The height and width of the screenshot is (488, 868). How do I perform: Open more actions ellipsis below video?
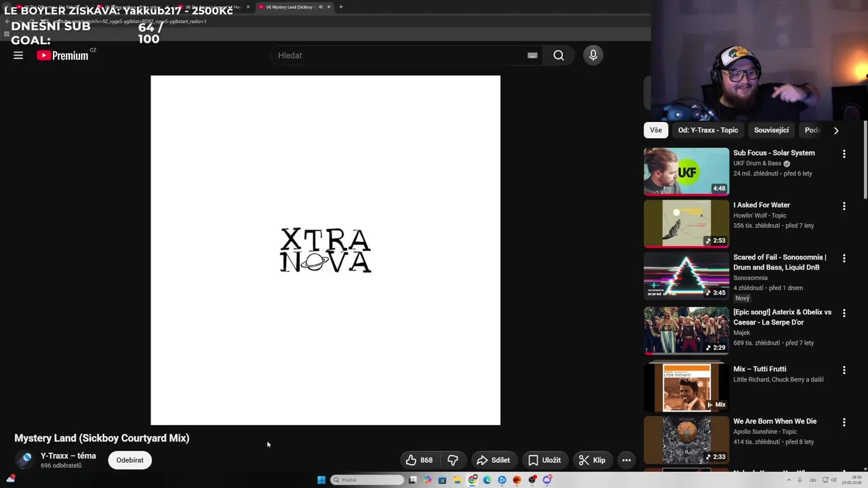pos(627,460)
